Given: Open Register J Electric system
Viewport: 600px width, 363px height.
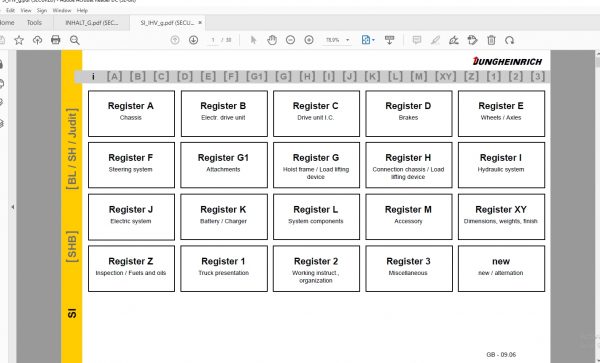Looking at the screenshot, I should click(131, 217).
